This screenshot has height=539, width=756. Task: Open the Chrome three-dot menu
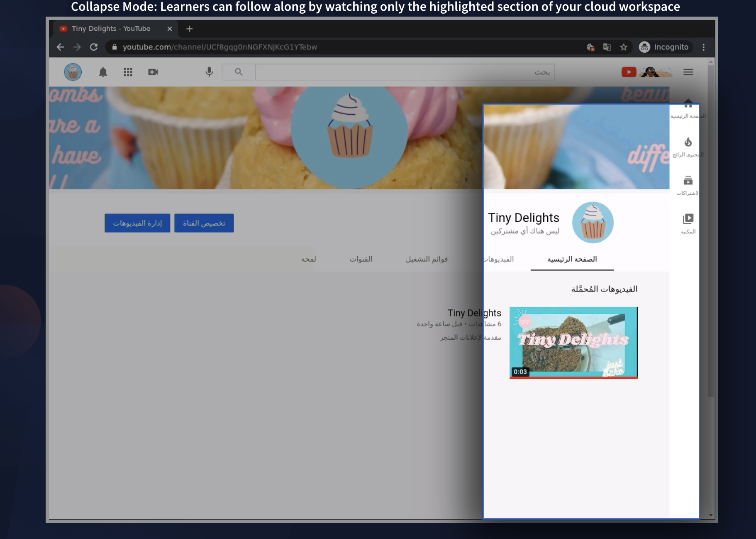coord(704,47)
